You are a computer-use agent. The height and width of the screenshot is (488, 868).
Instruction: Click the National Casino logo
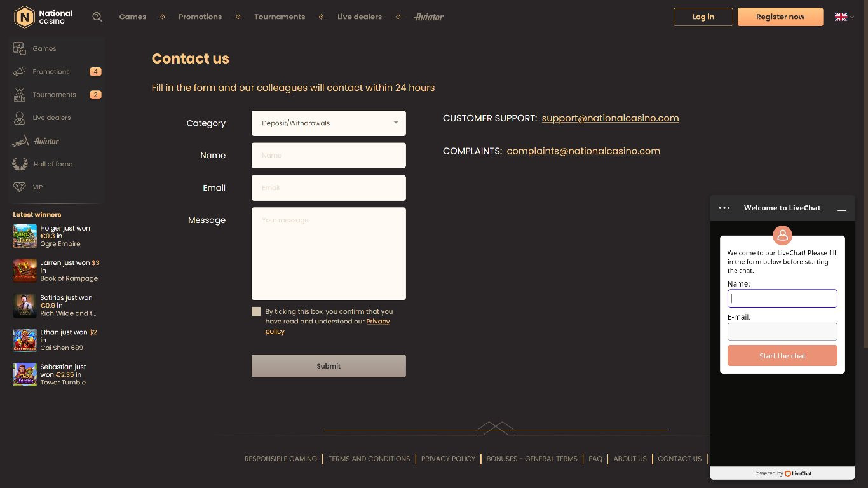43,17
